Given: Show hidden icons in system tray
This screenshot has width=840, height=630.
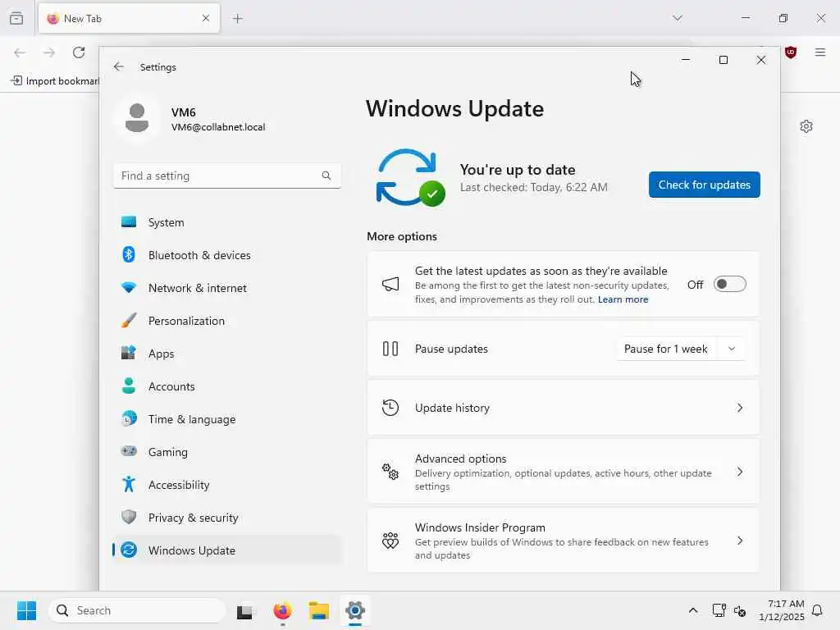Looking at the screenshot, I should (x=692, y=610).
